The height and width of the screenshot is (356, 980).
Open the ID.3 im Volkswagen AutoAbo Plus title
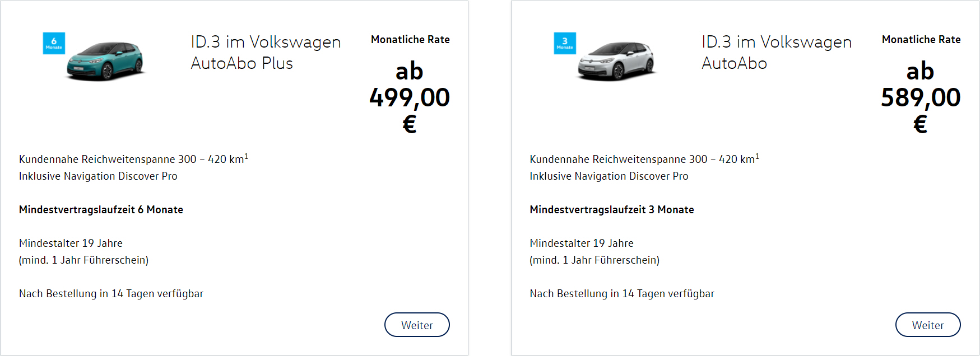pyautogui.click(x=266, y=53)
